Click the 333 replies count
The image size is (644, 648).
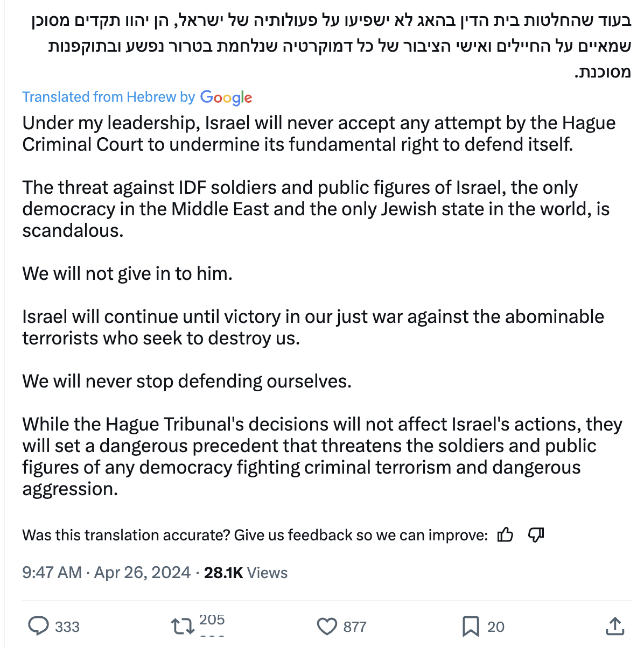click(x=67, y=626)
